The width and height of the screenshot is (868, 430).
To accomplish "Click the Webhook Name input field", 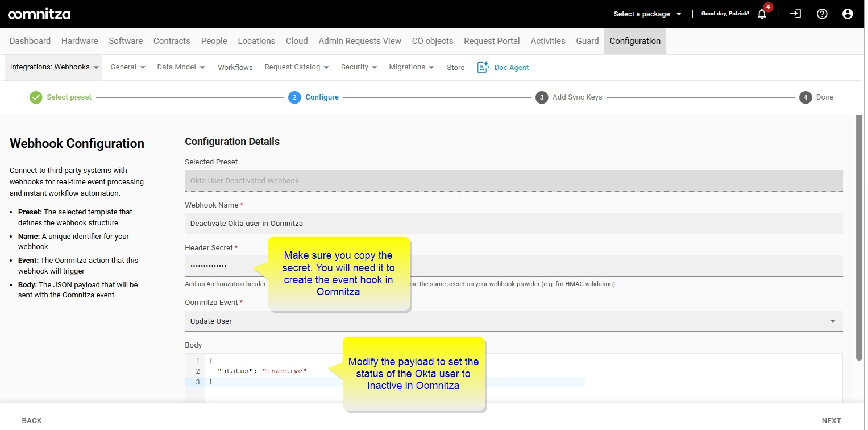I will click(513, 223).
